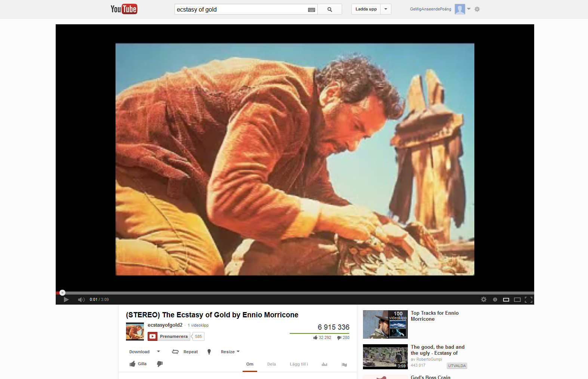Viewport: 588px width, 379px height.
Task: Select the Dela tab
Action: click(272, 364)
